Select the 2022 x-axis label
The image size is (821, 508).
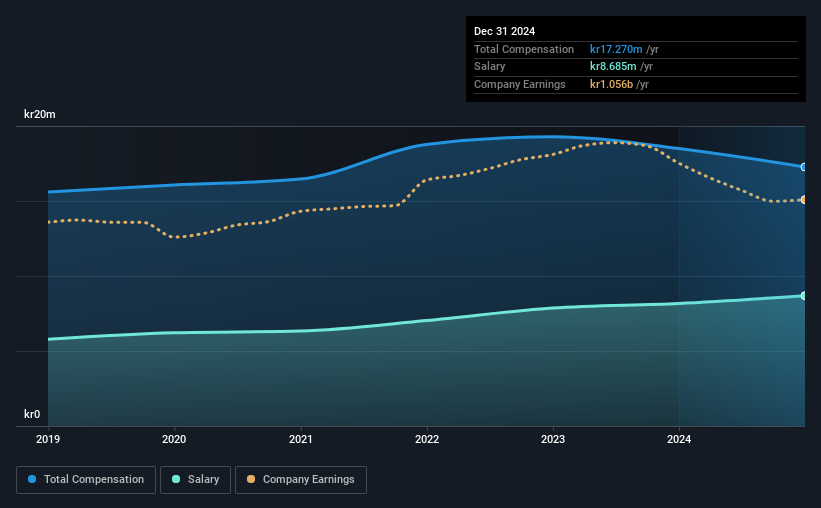tap(427, 439)
